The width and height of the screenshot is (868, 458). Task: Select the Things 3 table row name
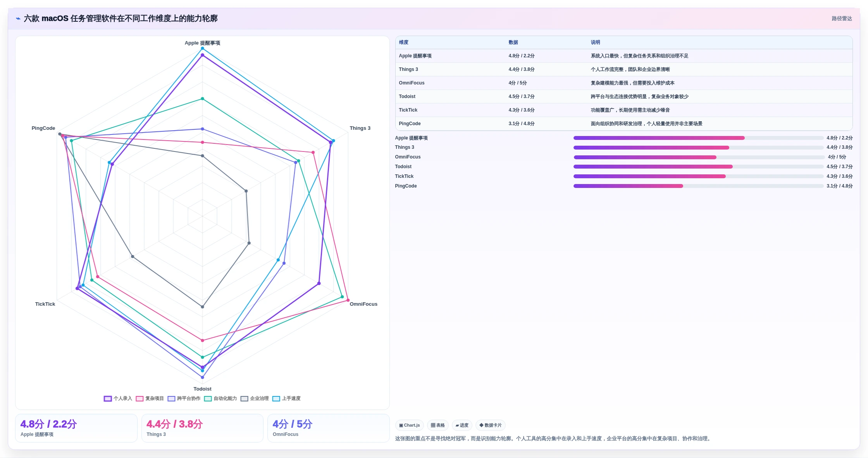coord(408,69)
